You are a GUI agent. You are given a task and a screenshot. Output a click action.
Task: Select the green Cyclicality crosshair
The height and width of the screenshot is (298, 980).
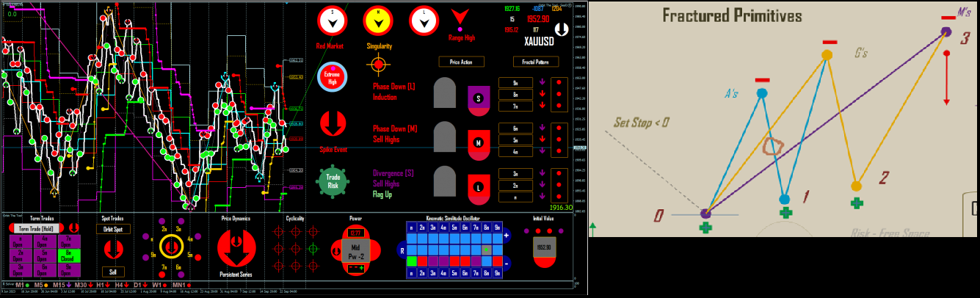pyautogui.click(x=313, y=249)
